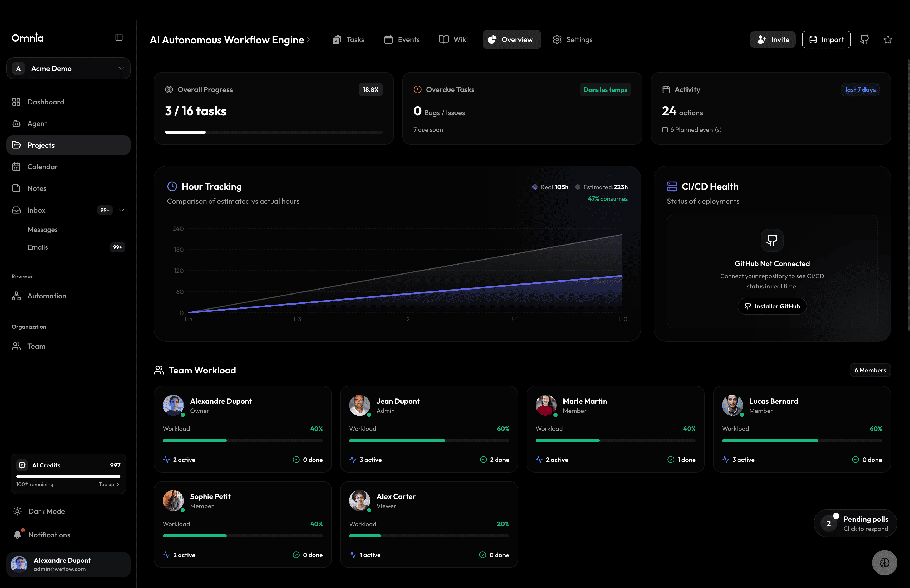This screenshot has height=588, width=910.
Task: Click the Omnia logo
Action: point(27,37)
